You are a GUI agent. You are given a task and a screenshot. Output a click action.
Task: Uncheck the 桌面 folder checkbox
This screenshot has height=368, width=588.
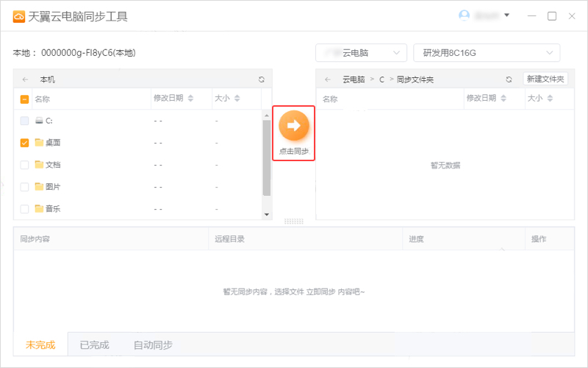coord(24,143)
